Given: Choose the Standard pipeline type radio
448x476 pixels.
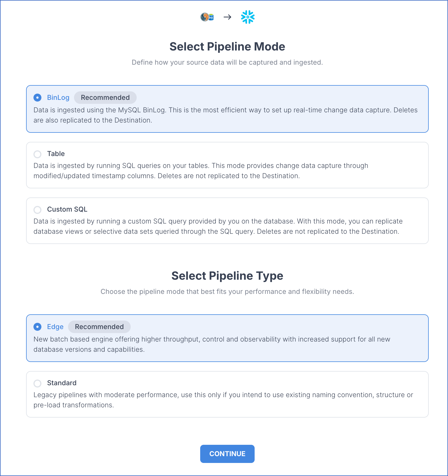Looking at the screenshot, I should 37,383.
